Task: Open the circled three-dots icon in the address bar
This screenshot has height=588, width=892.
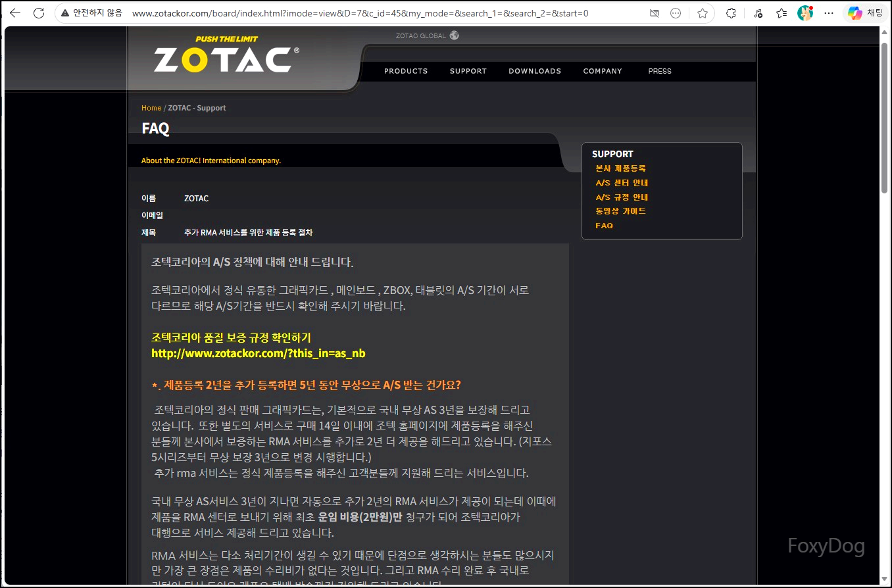Action: point(676,13)
